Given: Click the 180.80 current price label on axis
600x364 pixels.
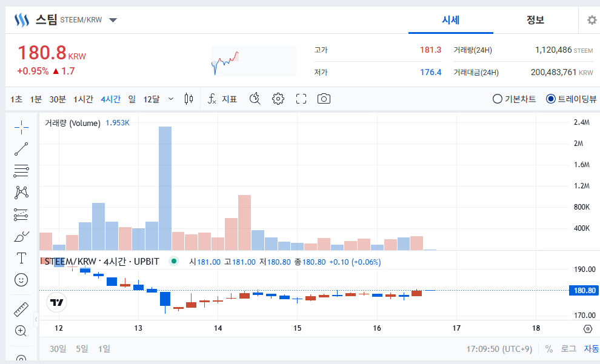Looking at the screenshot, I should pos(584,291).
